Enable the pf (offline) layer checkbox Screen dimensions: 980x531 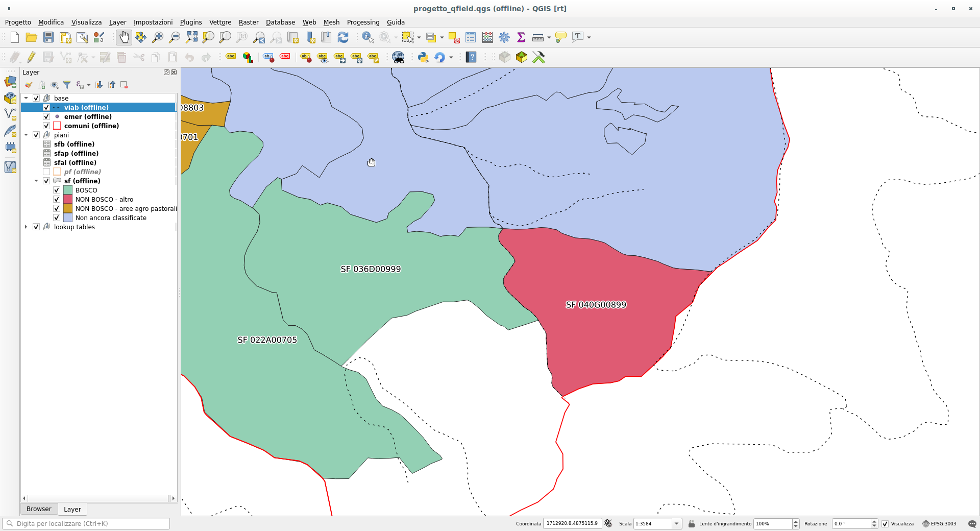tap(46, 172)
